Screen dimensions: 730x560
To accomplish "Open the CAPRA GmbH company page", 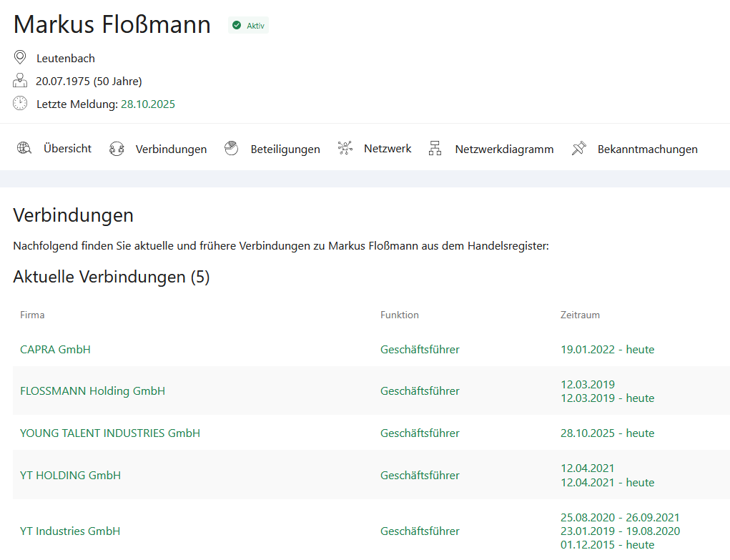I will click(55, 350).
